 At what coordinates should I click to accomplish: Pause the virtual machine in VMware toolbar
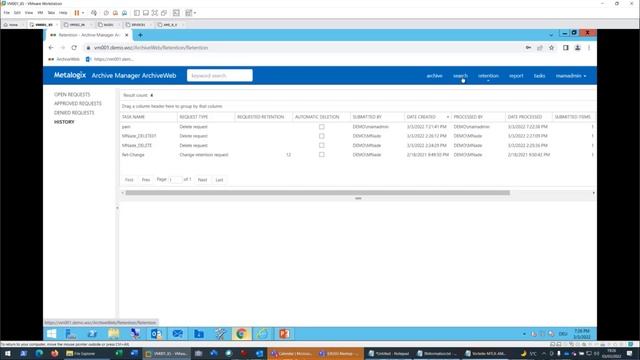pyautogui.click(x=77, y=13)
